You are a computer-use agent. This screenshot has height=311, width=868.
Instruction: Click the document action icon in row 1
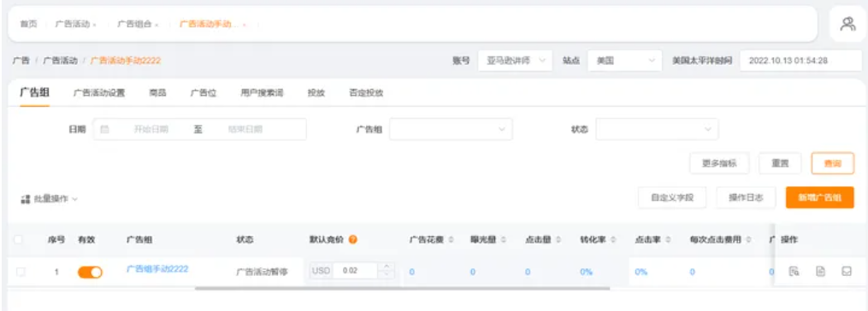tap(821, 272)
